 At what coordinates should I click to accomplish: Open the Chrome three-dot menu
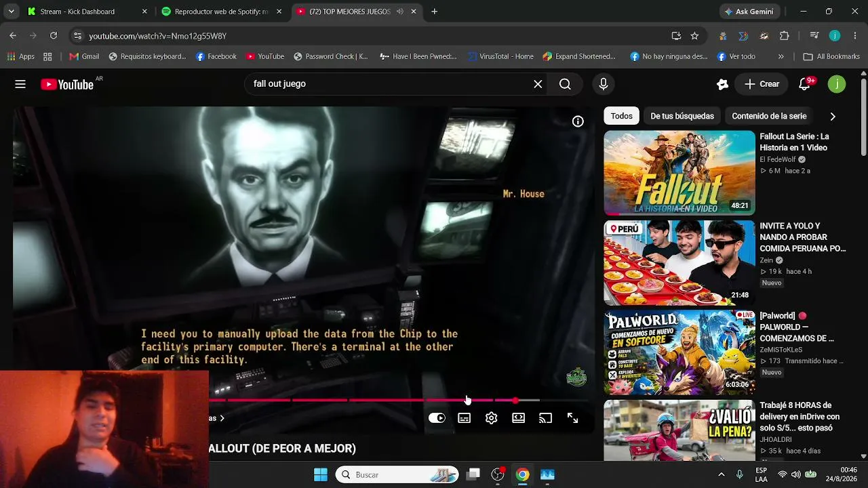tap(854, 36)
